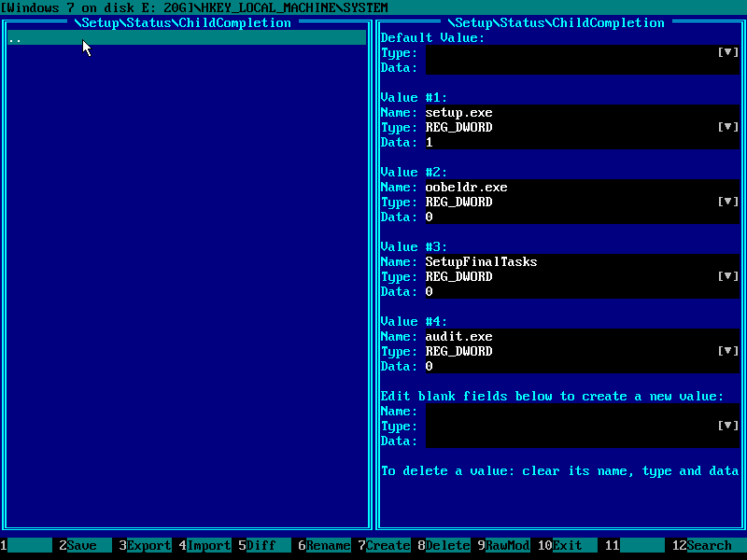The height and width of the screenshot is (560, 747).
Task: Click the right panel ChildCompletion path title
Action: pos(556,22)
